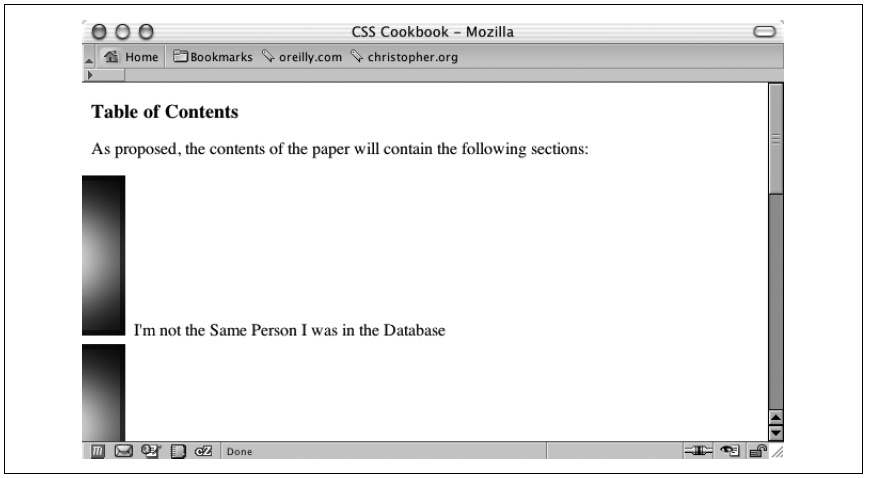Open the Address Book icon
869x478 pixels.
tap(178, 451)
